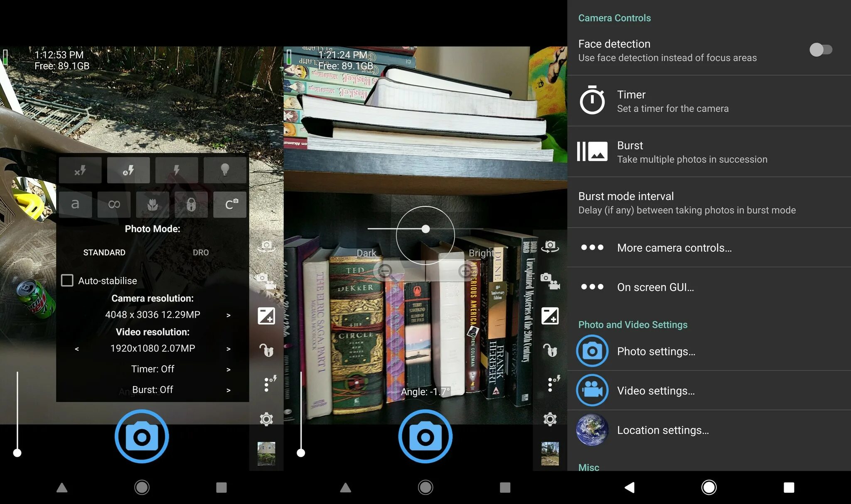Select the flash off icon
This screenshot has height=504, width=851.
click(x=81, y=170)
